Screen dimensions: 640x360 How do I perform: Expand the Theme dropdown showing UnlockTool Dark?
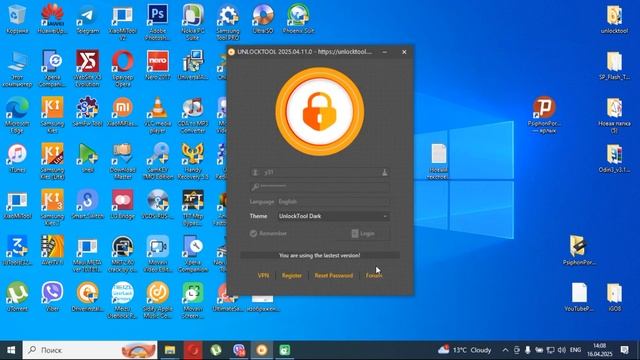click(x=333, y=216)
